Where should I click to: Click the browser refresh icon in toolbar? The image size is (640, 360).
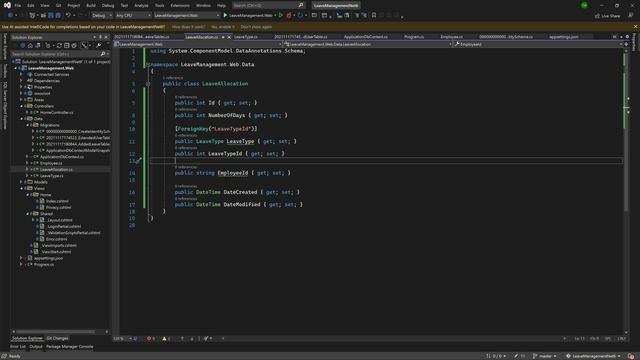tap(300, 16)
